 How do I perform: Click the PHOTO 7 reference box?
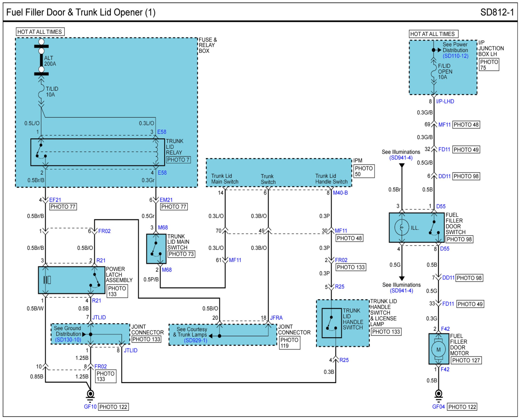pos(178,160)
